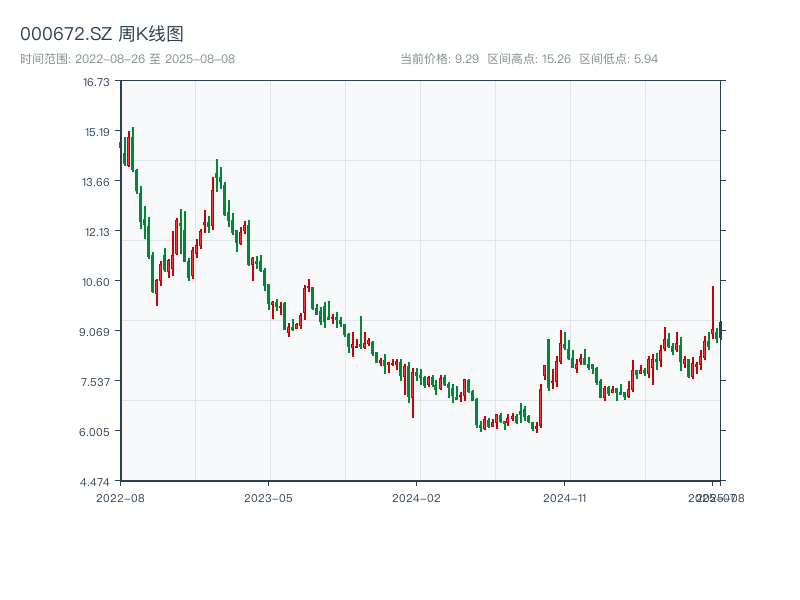This screenshot has width=800, height=600.
Task: Click the 4.474 y-axis bottom label
Action: 96,482
